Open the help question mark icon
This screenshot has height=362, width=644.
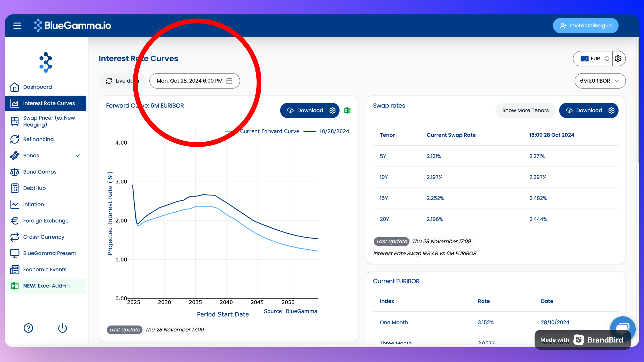pos(28,328)
